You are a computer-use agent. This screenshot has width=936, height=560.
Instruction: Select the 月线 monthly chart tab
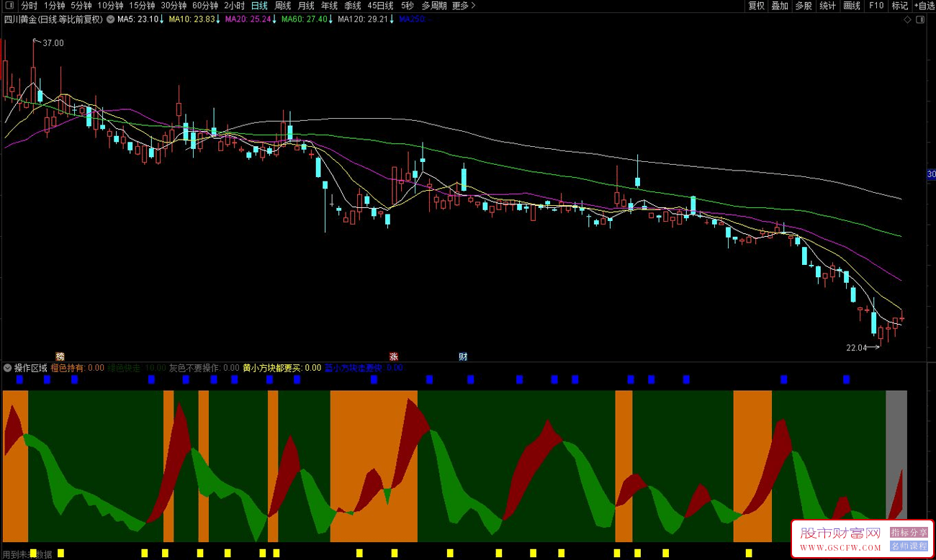[x=305, y=6]
